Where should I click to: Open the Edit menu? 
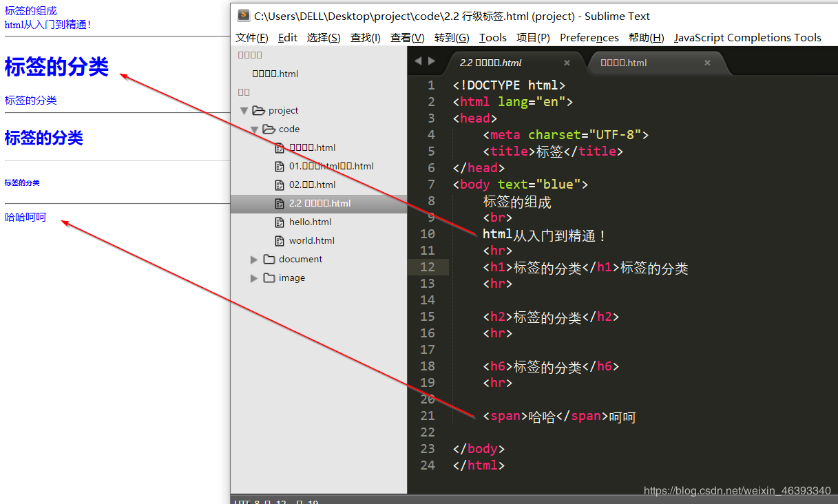click(x=288, y=38)
